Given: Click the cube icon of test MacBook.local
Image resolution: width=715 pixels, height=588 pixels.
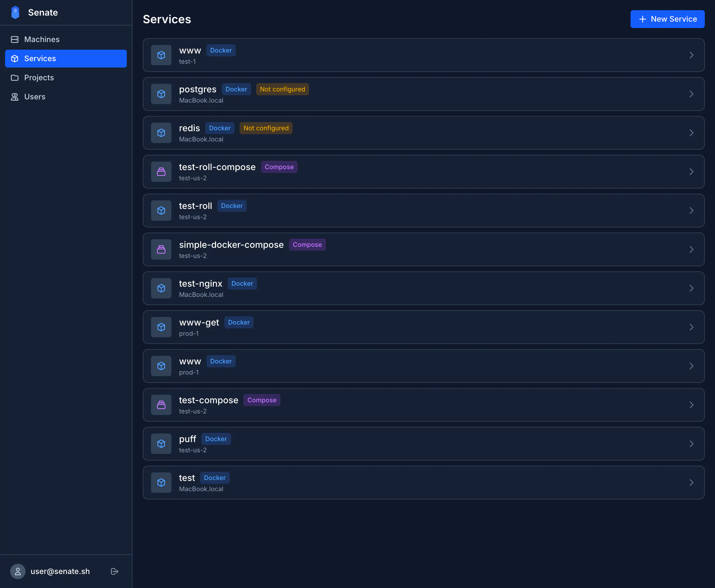Looking at the screenshot, I should [x=161, y=482].
